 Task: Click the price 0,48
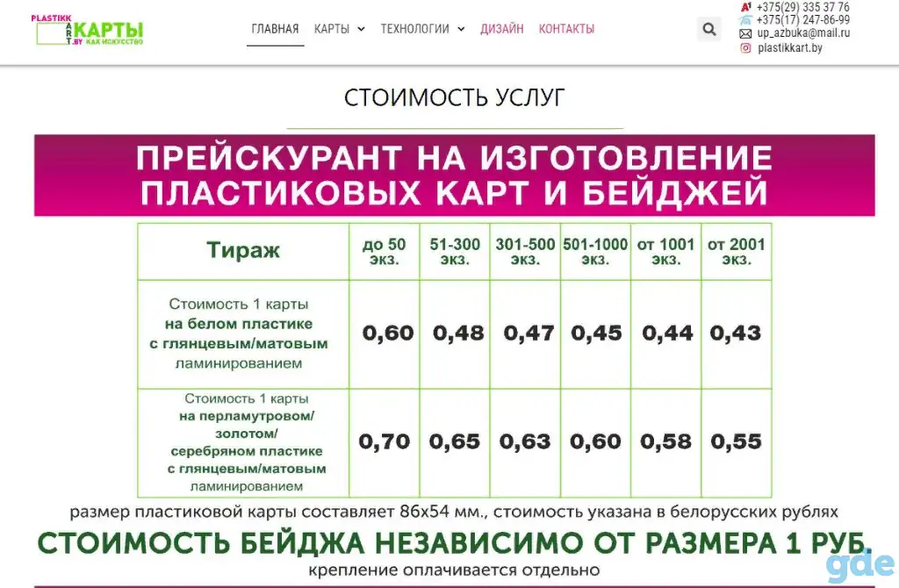click(x=458, y=333)
